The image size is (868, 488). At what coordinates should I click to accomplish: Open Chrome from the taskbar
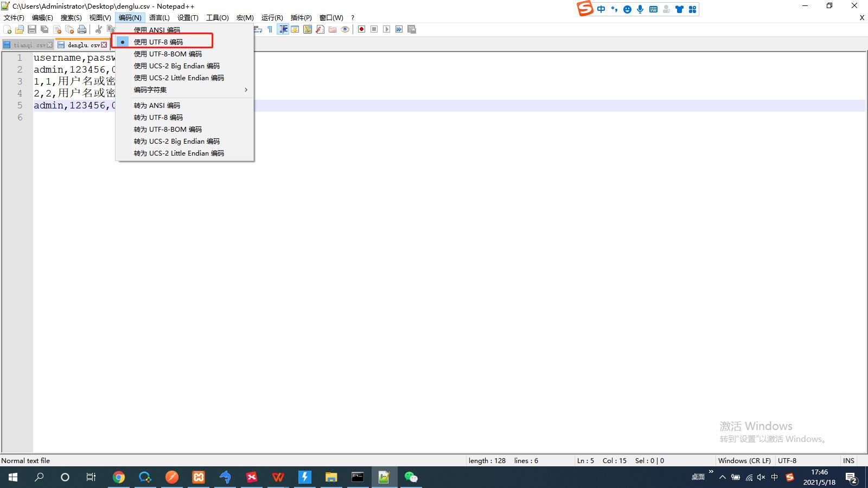pos(118,477)
